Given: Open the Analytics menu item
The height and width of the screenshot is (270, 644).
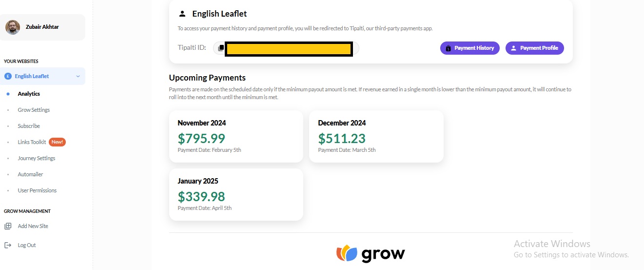Looking at the screenshot, I should click(x=29, y=94).
